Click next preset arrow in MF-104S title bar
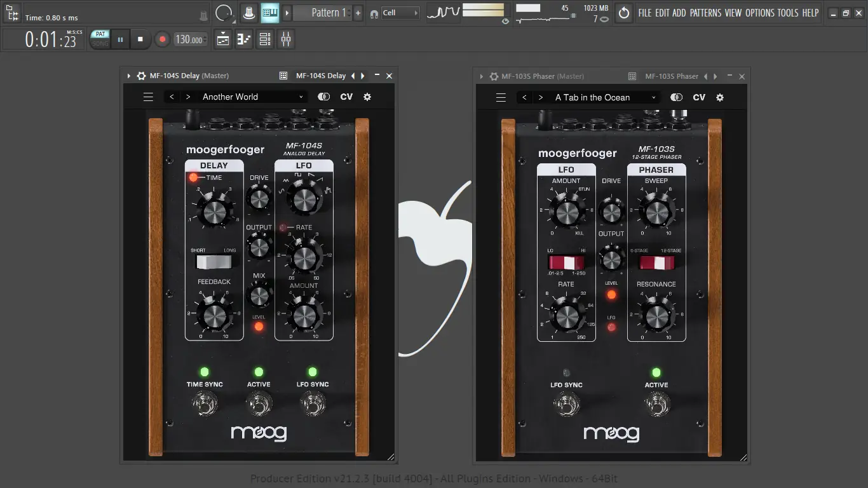This screenshot has width=868, height=488. [x=363, y=76]
